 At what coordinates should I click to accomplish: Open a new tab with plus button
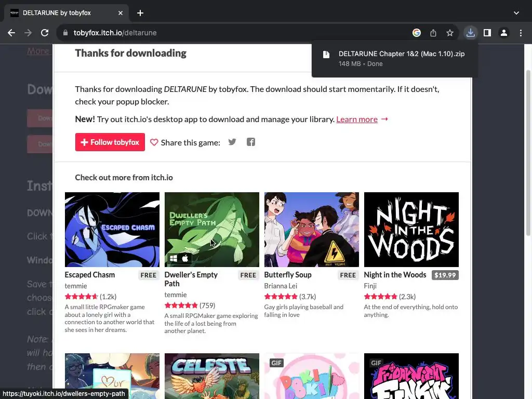point(140,13)
